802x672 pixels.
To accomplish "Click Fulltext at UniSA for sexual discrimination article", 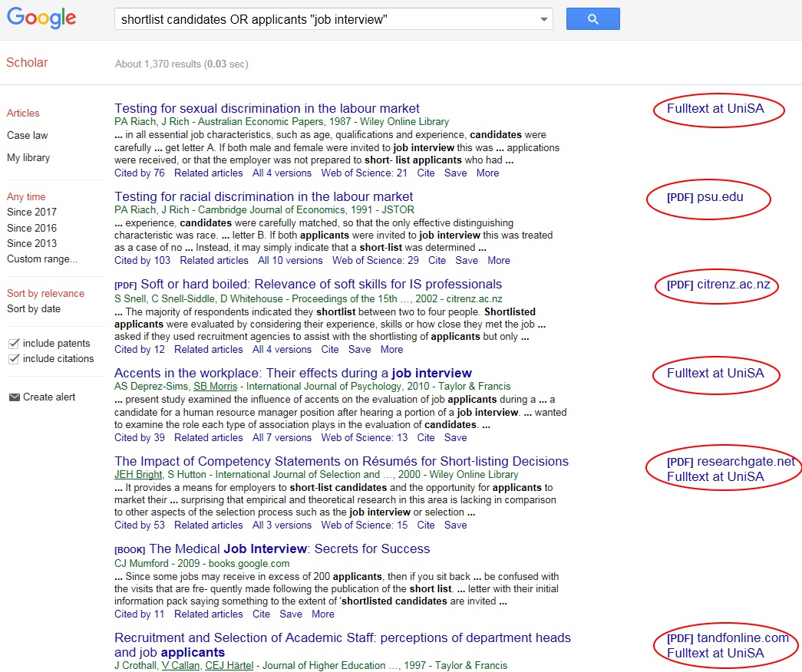I will click(x=715, y=108).
